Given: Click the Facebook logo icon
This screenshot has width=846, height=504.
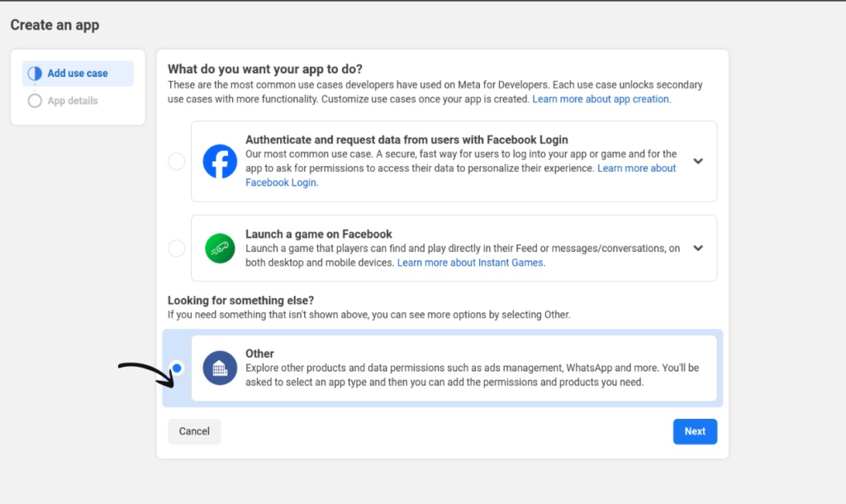Looking at the screenshot, I should (x=220, y=161).
